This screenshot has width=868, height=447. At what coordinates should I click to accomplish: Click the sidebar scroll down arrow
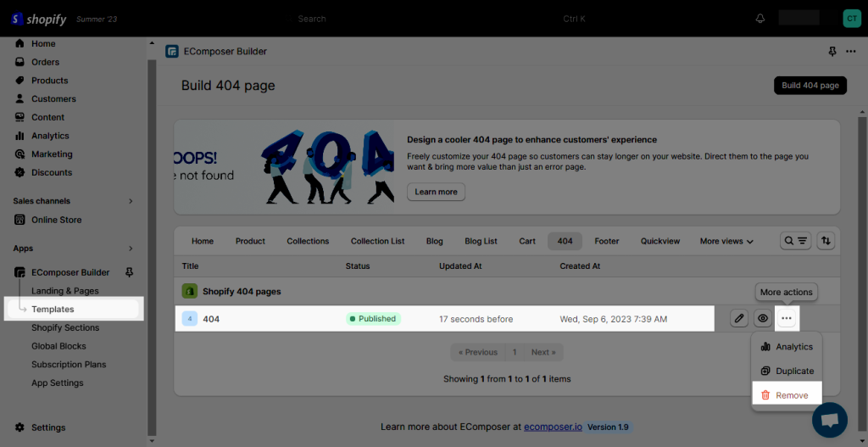point(152,441)
